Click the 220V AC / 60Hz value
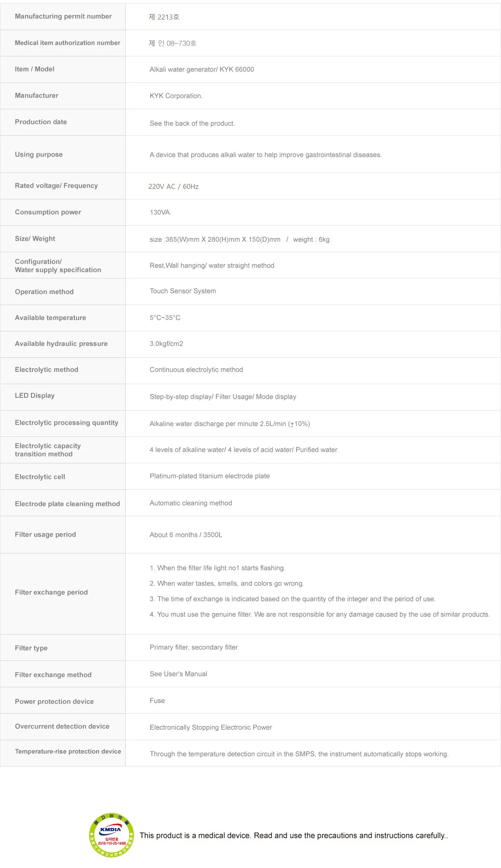 click(x=174, y=187)
